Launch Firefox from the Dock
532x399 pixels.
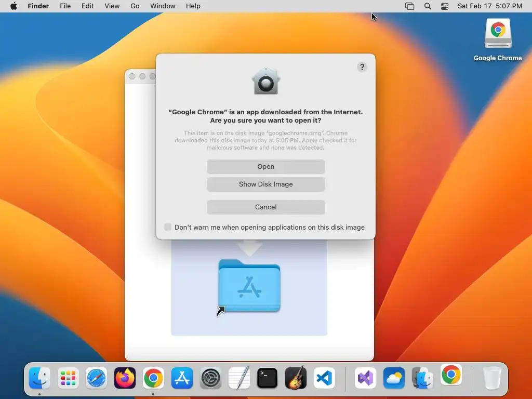click(125, 378)
